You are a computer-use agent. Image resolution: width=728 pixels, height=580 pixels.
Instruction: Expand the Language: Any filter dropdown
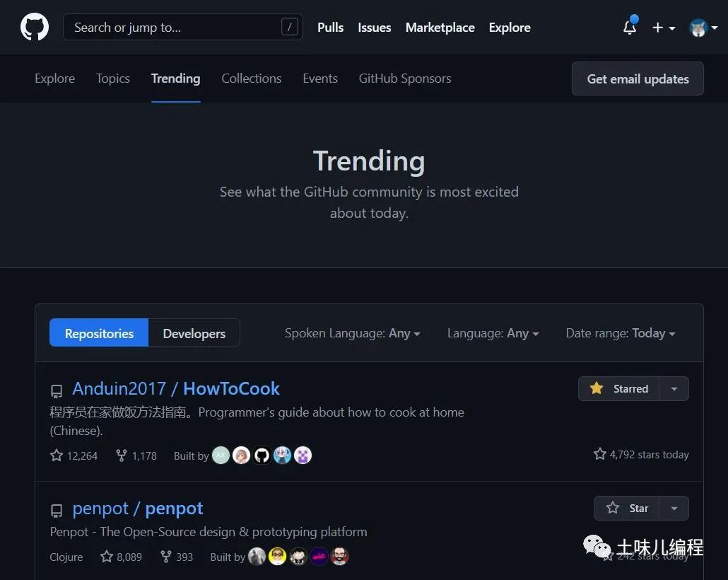coord(493,333)
